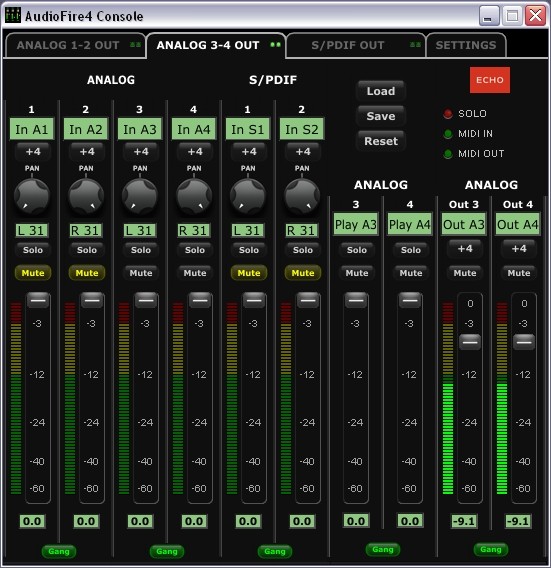The image size is (551, 568).
Task: Click the In S2 pan knob
Action: click(302, 196)
